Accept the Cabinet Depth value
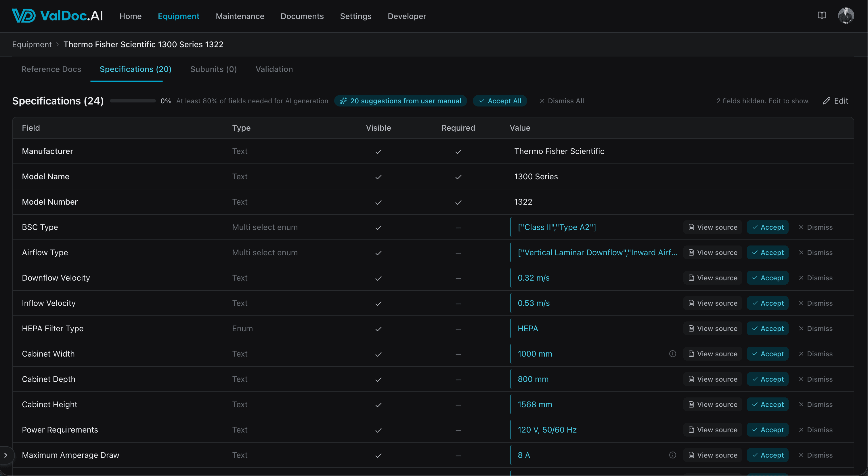Image resolution: width=868 pixels, height=476 pixels. [x=768, y=379]
